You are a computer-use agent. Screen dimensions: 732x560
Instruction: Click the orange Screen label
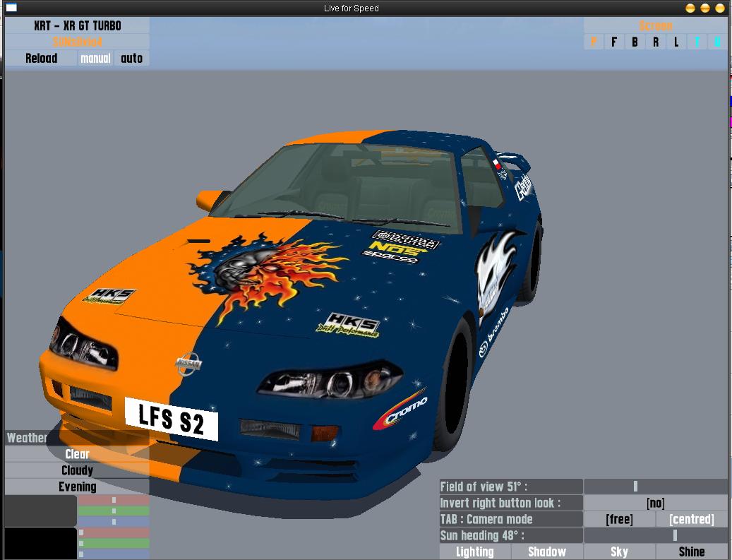tap(656, 25)
